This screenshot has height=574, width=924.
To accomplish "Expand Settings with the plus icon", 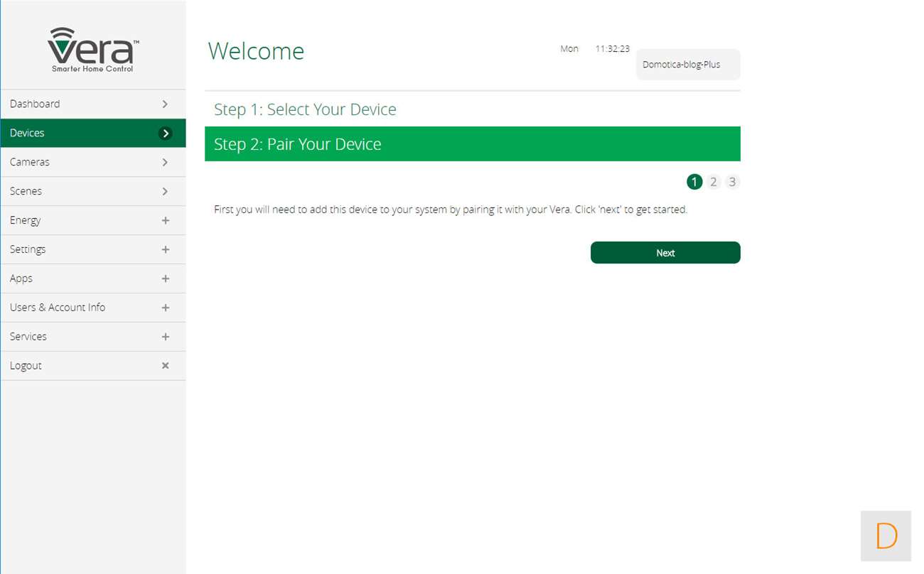I will [x=165, y=249].
